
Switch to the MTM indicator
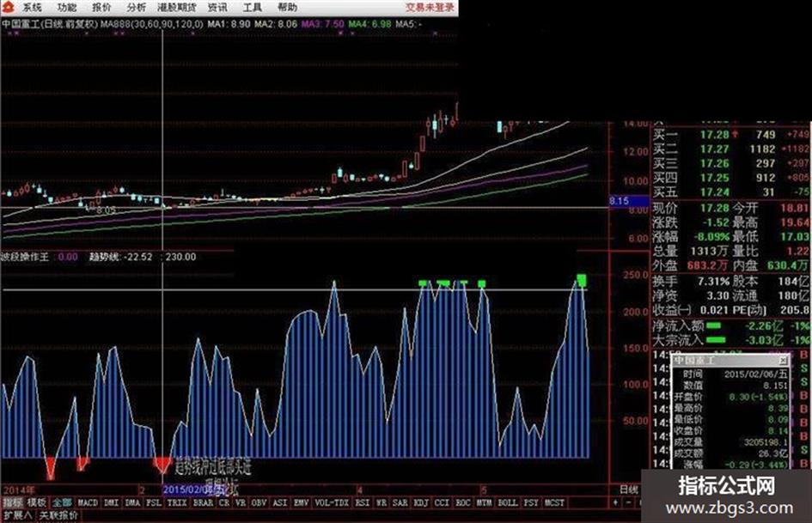click(x=485, y=502)
